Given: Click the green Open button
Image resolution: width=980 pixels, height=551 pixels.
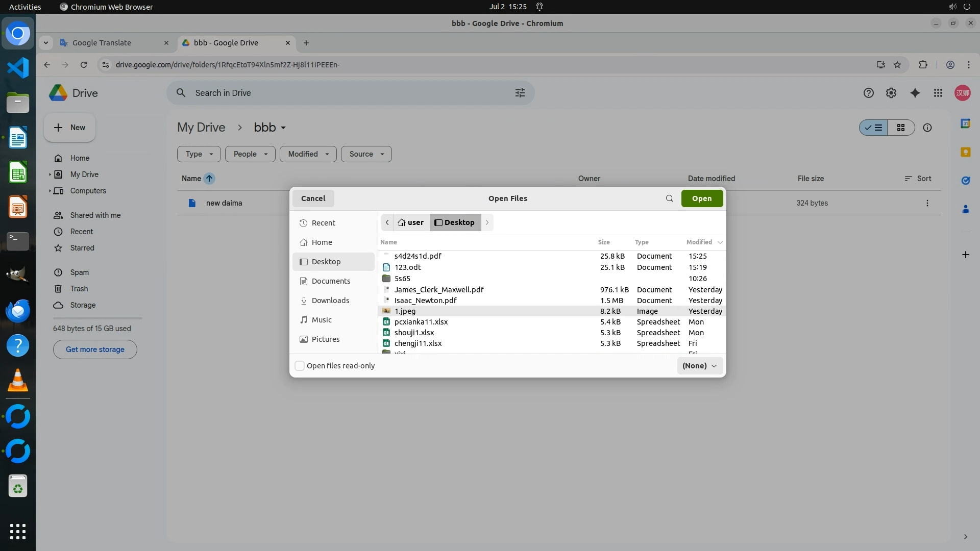Looking at the screenshot, I should pos(702,198).
